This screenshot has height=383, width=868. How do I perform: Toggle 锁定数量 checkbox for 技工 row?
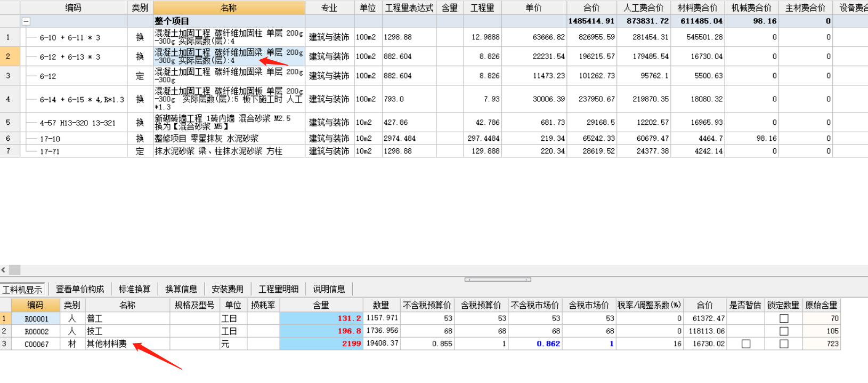(784, 331)
